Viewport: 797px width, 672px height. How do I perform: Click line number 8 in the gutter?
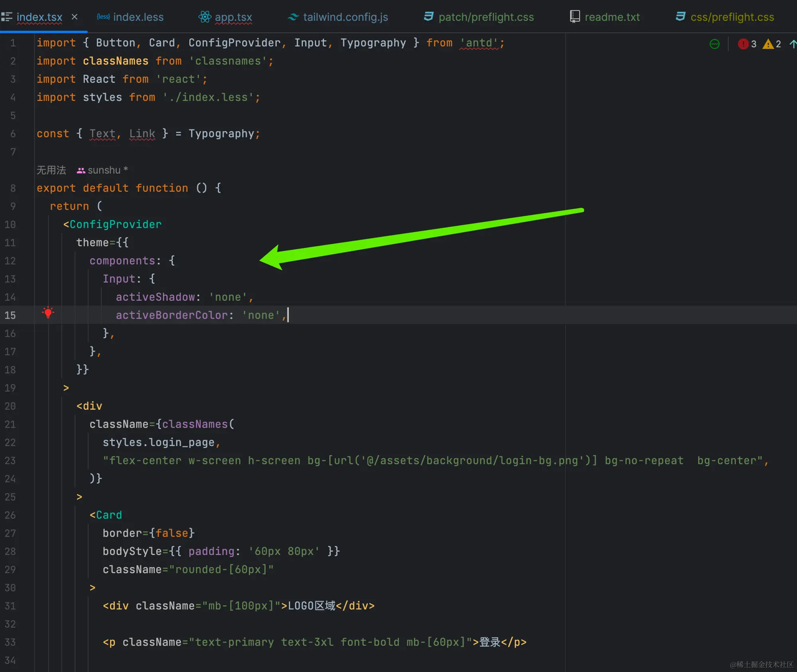coord(13,188)
